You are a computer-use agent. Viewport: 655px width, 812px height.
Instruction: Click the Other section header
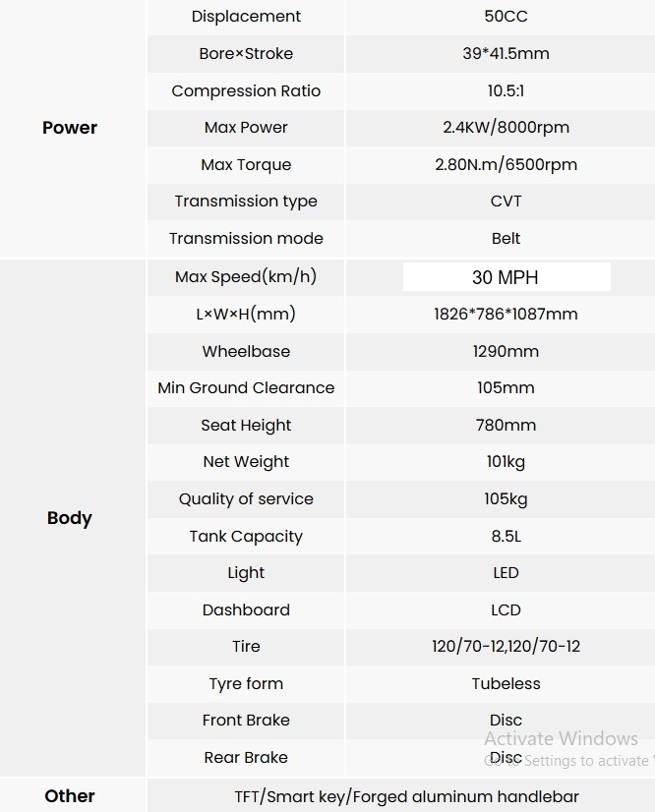coord(70,795)
